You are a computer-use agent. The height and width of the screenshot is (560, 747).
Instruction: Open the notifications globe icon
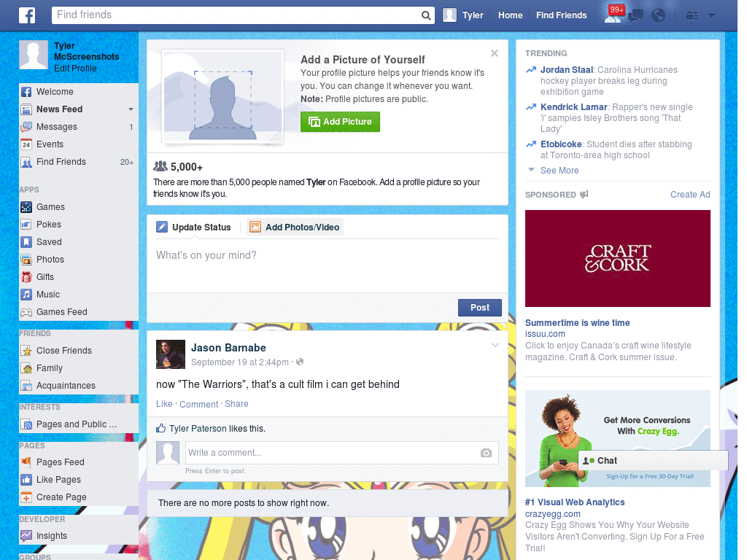pyautogui.click(x=659, y=16)
